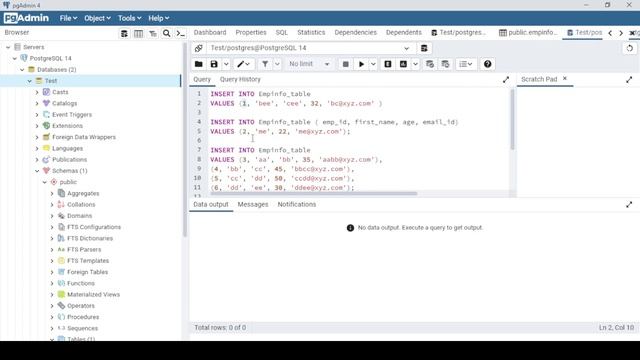Click the Filter funnel icon

(x=265, y=64)
